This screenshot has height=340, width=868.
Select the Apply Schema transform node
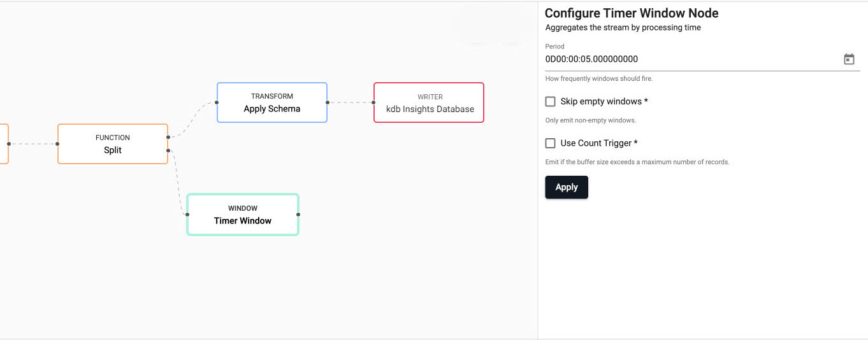(x=271, y=103)
